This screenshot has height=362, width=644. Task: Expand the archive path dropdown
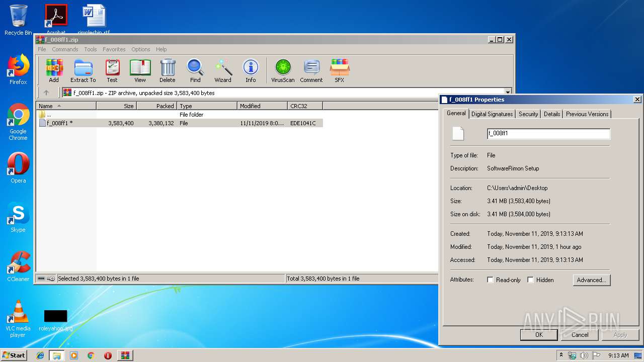(x=508, y=93)
